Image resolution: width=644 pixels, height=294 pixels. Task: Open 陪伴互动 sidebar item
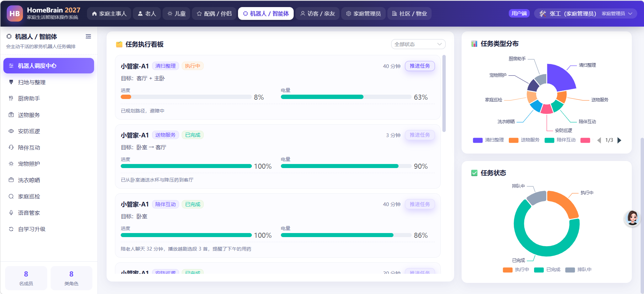(x=49, y=148)
